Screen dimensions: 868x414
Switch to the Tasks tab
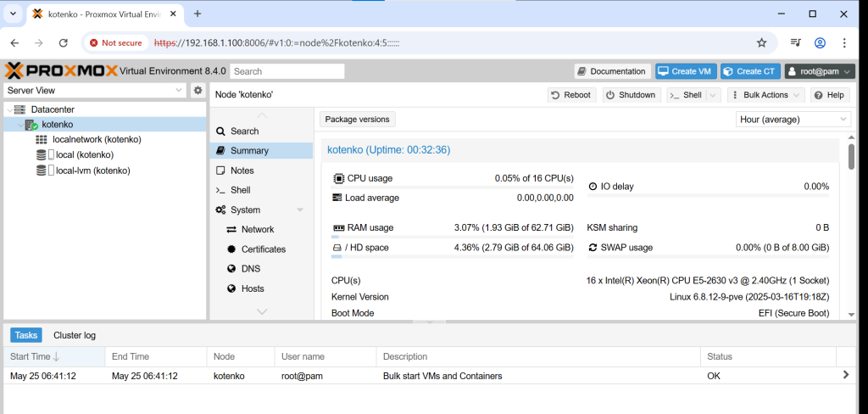26,335
